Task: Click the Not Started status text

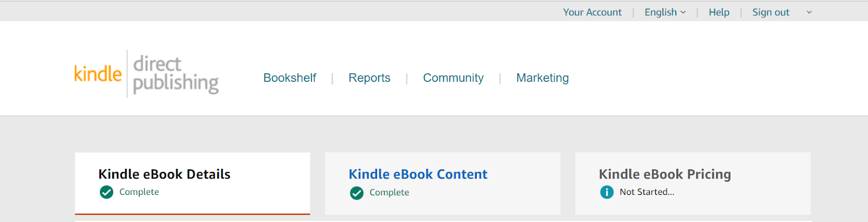Action: click(647, 192)
